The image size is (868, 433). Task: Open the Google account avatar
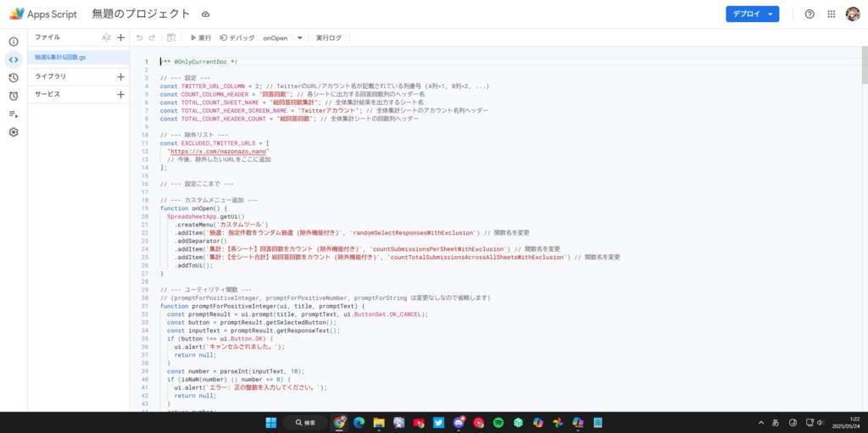853,14
